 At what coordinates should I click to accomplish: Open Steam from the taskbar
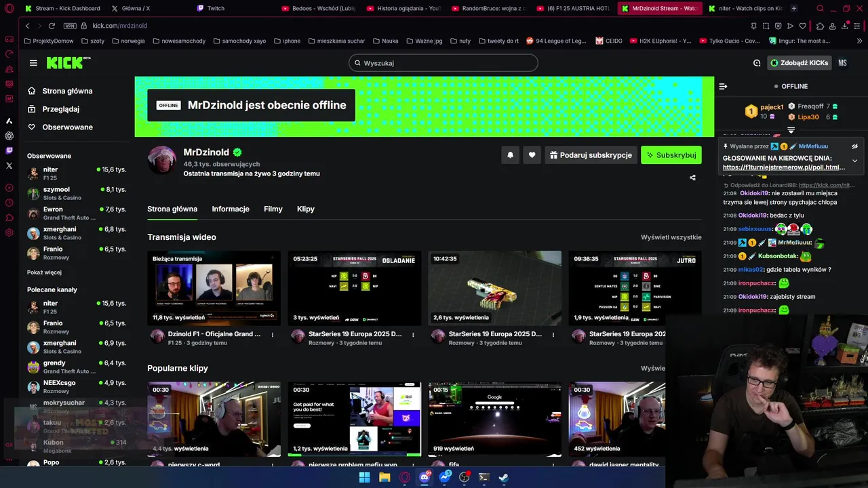pyautogui.click(x=504, y=477)
